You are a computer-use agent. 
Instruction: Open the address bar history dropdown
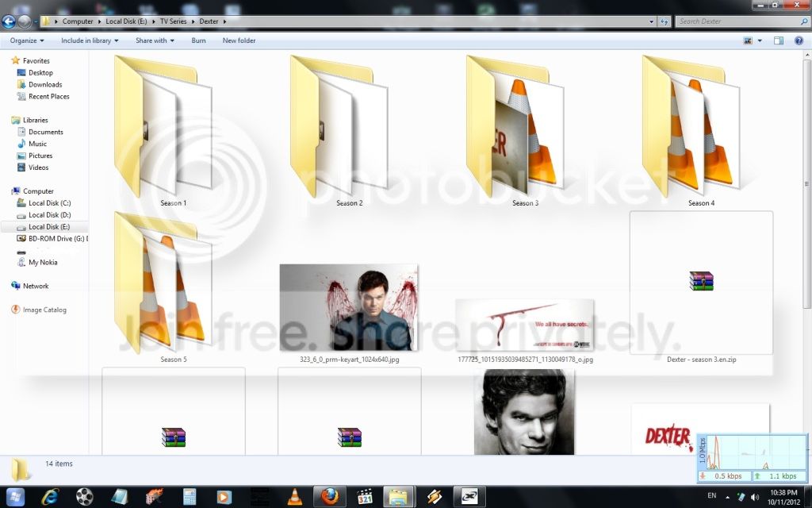coord(652,21)
